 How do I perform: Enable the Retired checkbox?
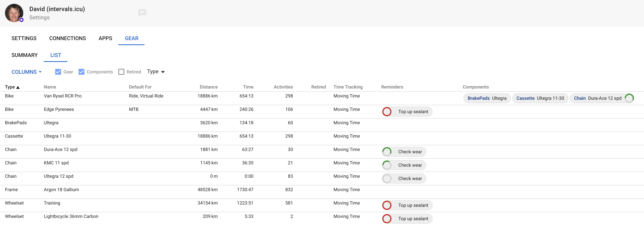(x=121, y=72)
